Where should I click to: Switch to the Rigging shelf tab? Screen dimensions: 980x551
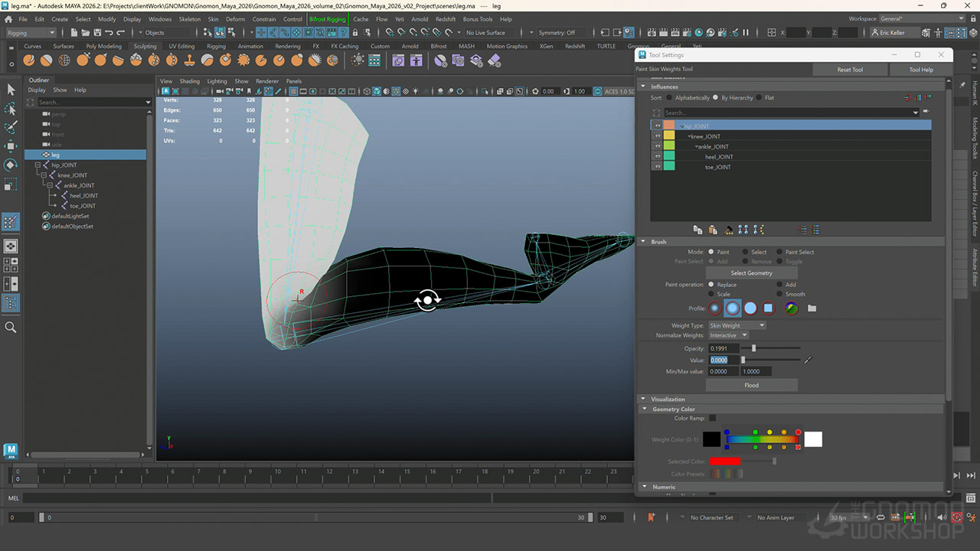[216, 46]
